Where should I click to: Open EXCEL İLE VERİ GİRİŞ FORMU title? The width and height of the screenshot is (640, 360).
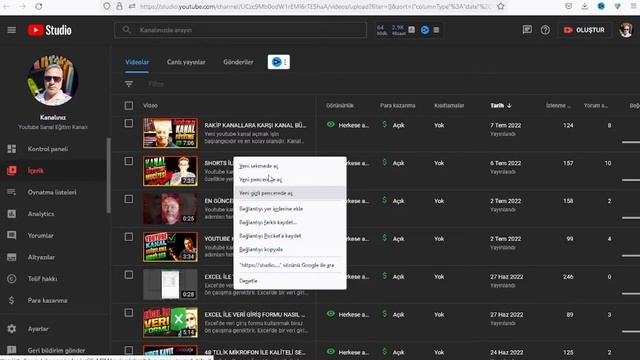click(x=255, y=315)
